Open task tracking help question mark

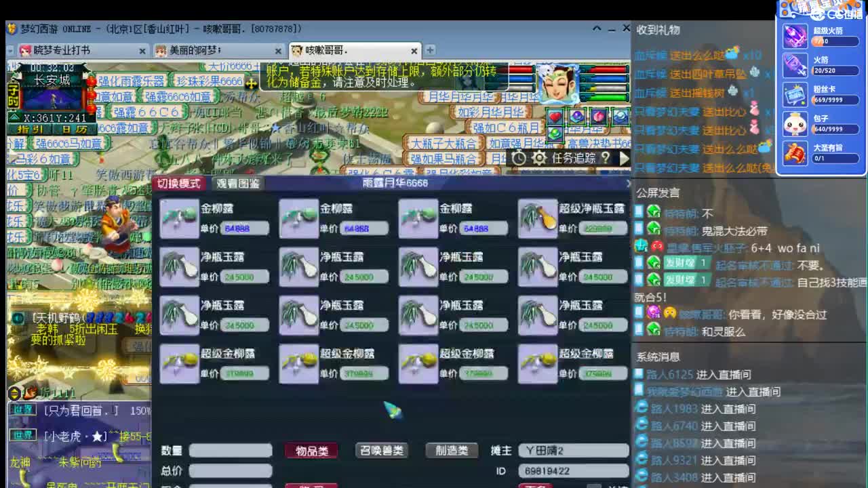606,158
